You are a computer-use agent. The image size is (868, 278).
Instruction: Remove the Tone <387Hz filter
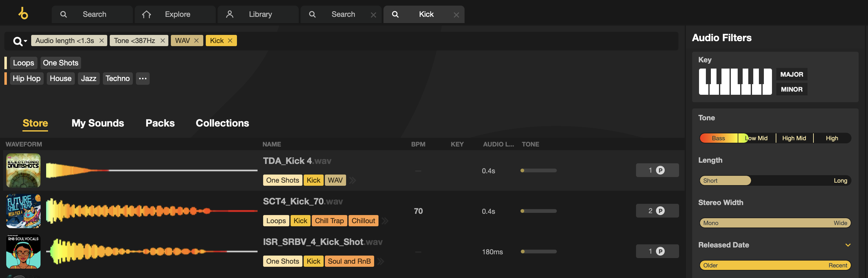(162, 41)
